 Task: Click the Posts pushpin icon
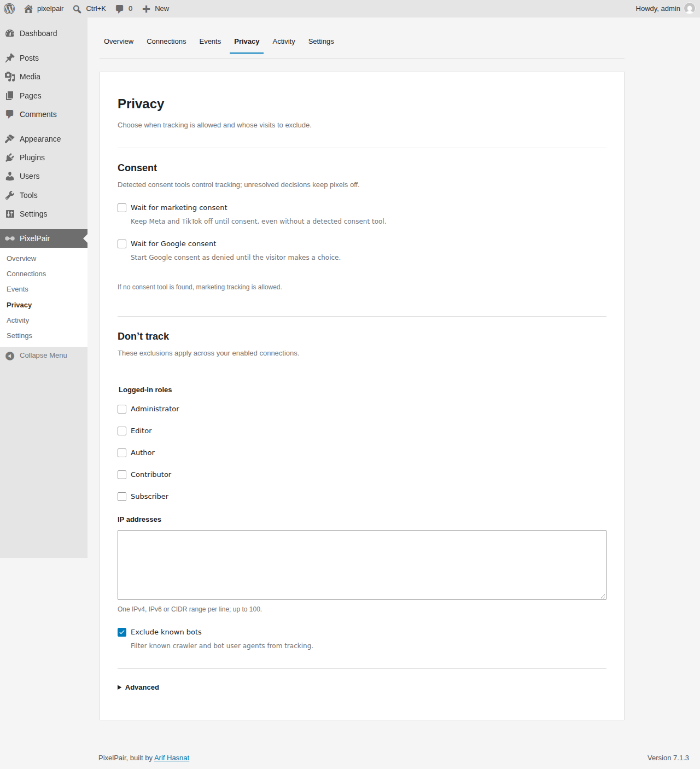[10, 58]
